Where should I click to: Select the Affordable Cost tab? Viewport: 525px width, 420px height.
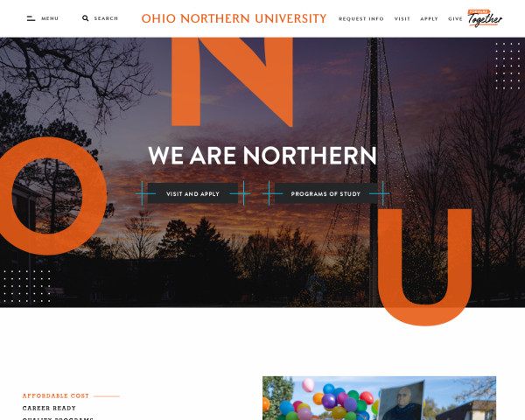56,395
